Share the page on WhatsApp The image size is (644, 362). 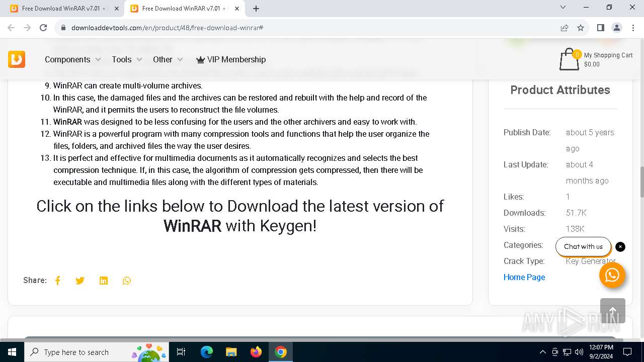(x=127, y=281)
